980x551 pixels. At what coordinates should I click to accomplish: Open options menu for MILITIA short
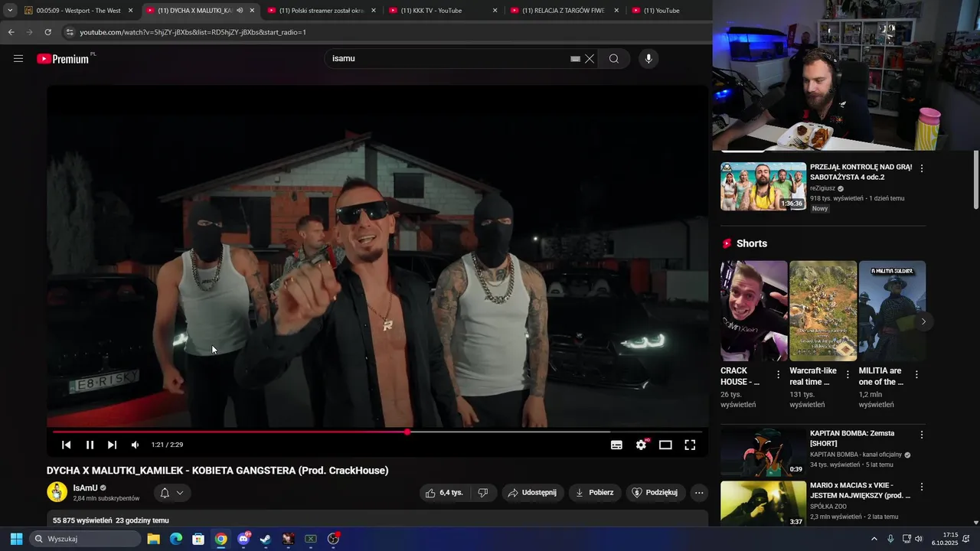tap(916, 375)
